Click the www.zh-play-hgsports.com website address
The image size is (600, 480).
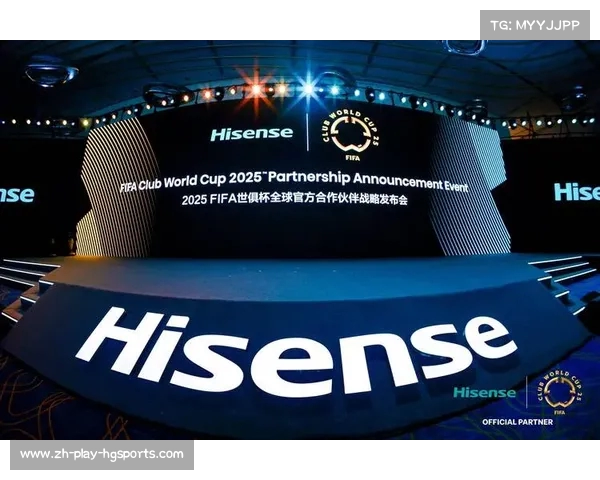[102, 454]
